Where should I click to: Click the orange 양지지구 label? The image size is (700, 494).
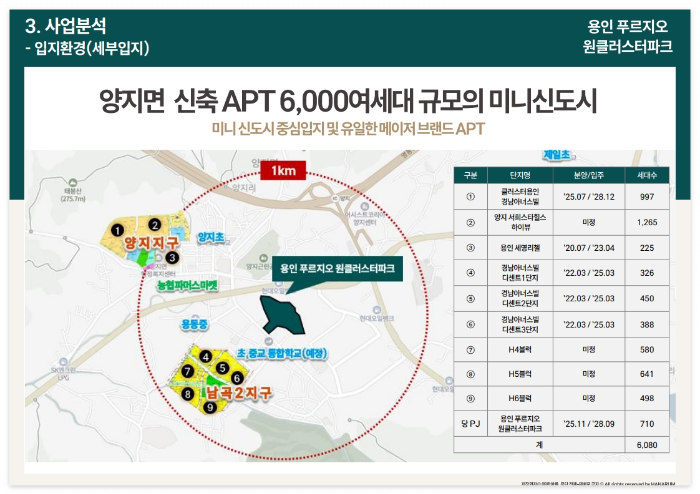[152, 243]
